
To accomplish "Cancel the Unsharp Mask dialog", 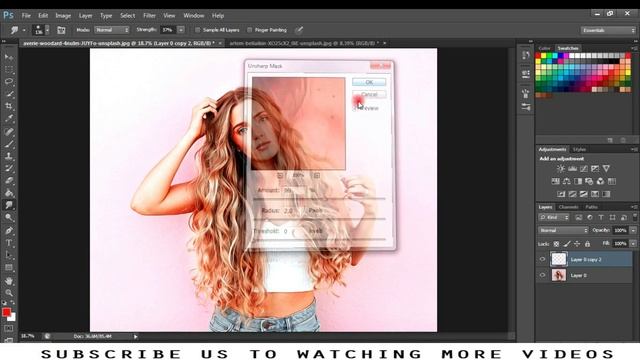I will click(x=369, y=94).
